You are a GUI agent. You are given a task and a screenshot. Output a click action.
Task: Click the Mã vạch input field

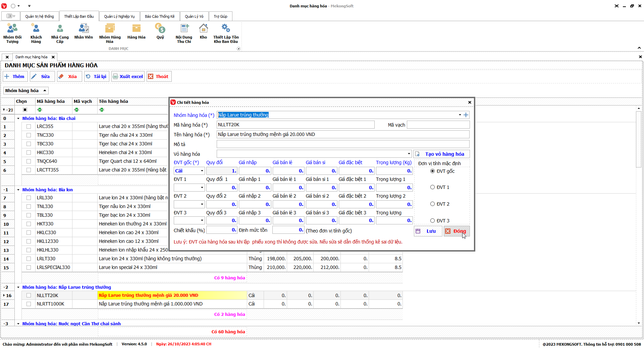[x=438, y=125]
